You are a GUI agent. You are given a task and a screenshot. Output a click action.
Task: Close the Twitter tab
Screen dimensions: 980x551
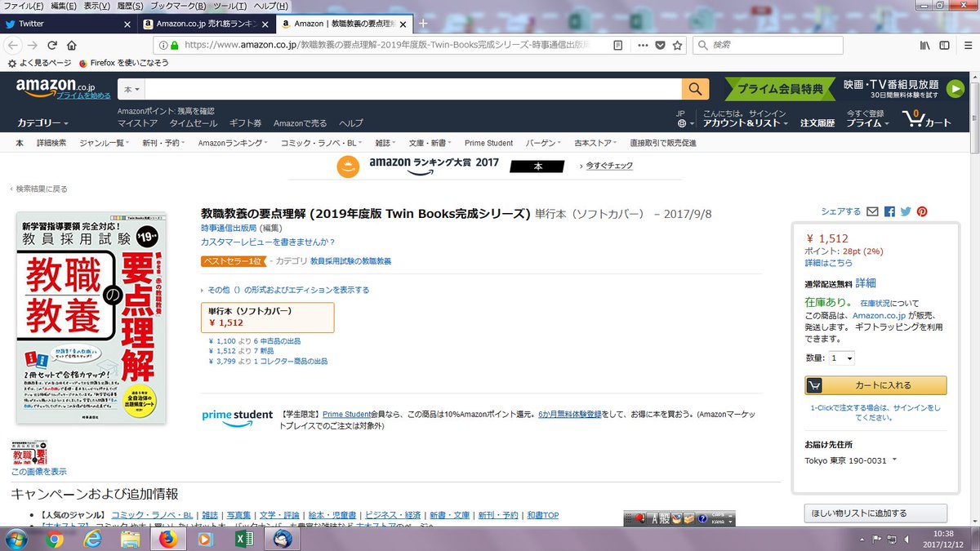(127, 24)
